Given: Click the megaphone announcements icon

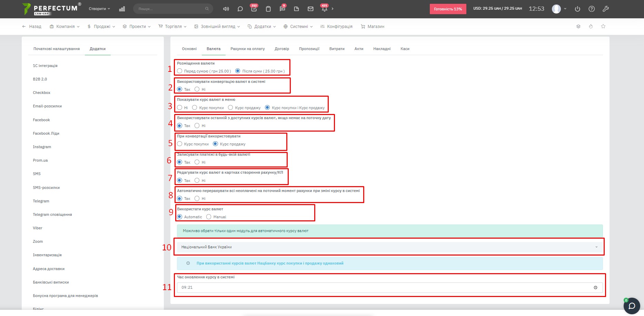Looking at the screenshot, I should [x=226, y=9].
